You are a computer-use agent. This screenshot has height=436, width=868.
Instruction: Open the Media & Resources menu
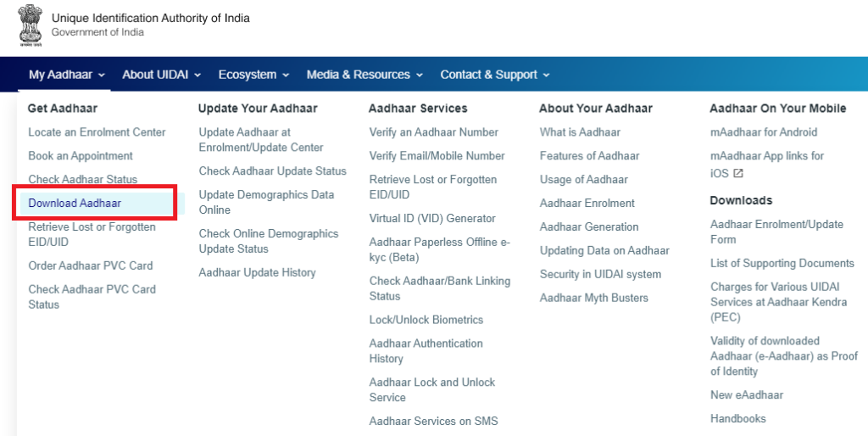[x=364, y=75]
